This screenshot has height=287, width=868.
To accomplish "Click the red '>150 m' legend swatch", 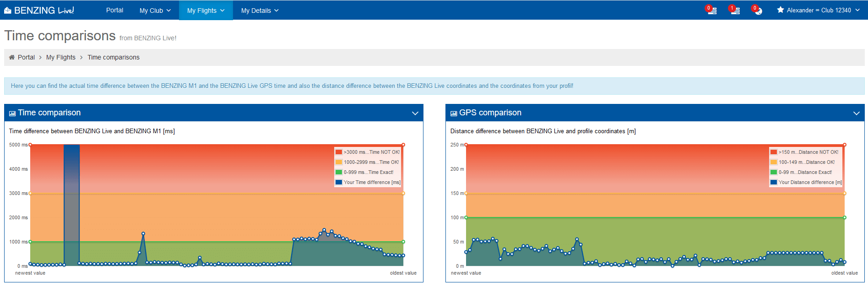I will click(x=774, y=152).
